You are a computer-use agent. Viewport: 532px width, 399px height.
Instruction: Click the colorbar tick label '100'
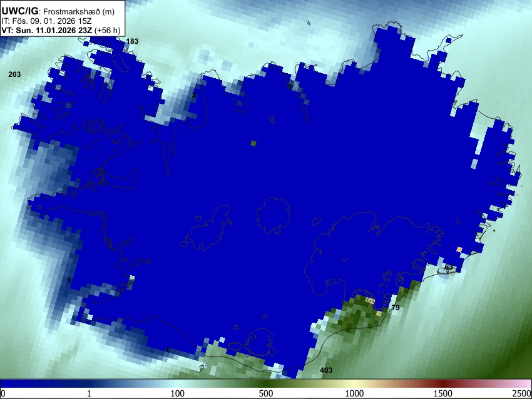(x=178, y=393)
